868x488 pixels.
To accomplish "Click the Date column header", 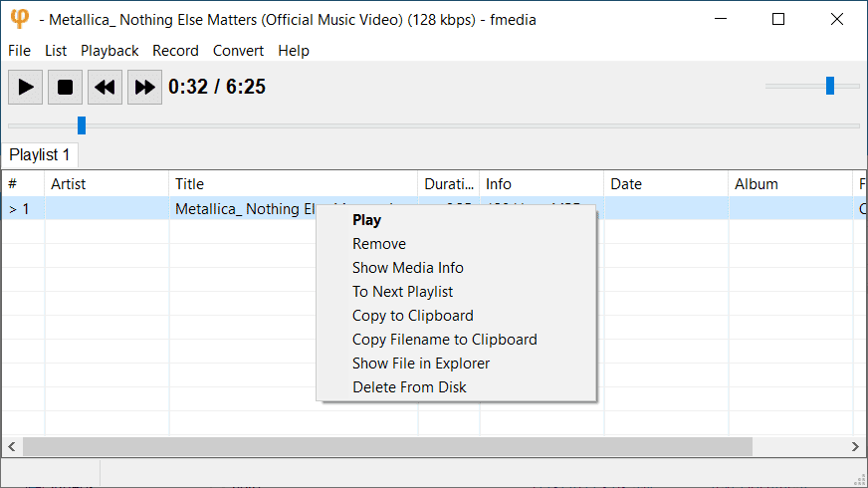I will (x=666, y=184).
